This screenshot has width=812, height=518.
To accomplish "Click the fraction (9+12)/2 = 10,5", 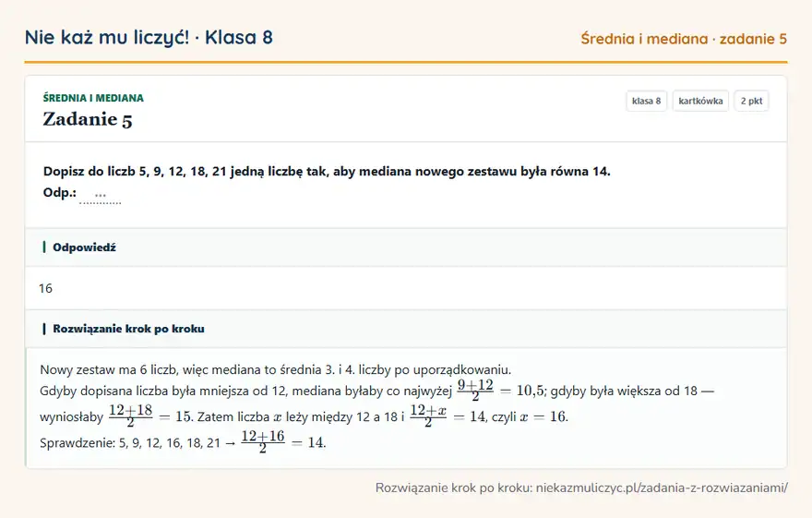I will point(501,391).
